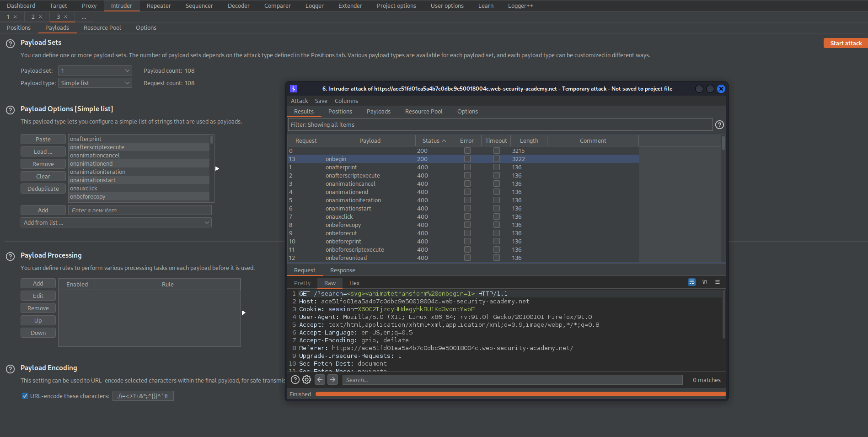The height and width of the screenshot is (437, 868).
Task: Toggle Error checkbox for request 0
Action: pyautogui.click(x=467, y=151)
